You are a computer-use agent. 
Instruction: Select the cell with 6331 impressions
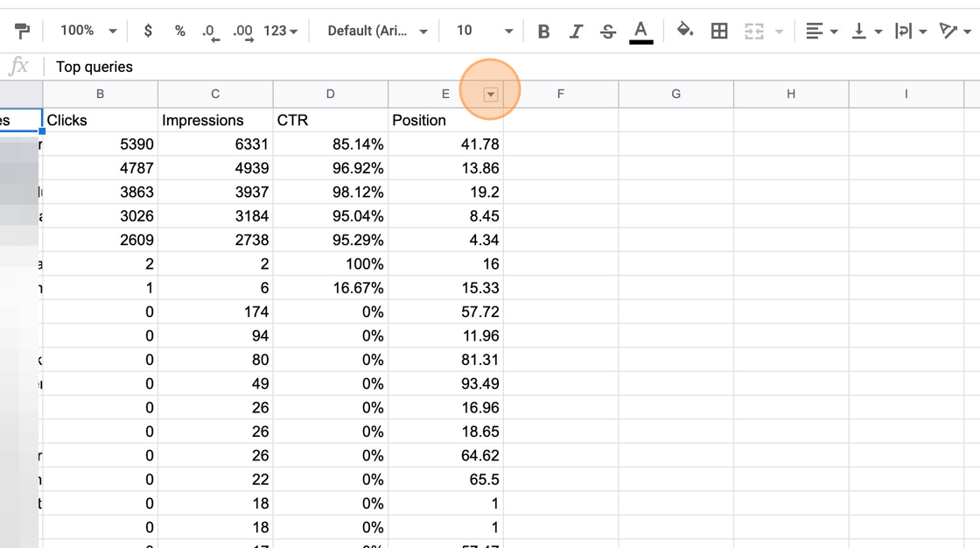[215, 144]
